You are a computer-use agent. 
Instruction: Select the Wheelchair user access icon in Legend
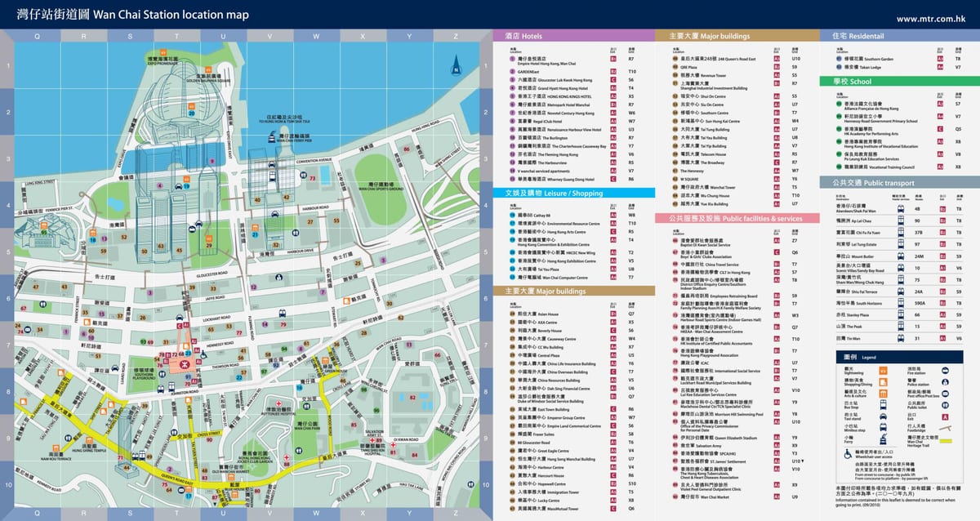[x=848, y=454]
